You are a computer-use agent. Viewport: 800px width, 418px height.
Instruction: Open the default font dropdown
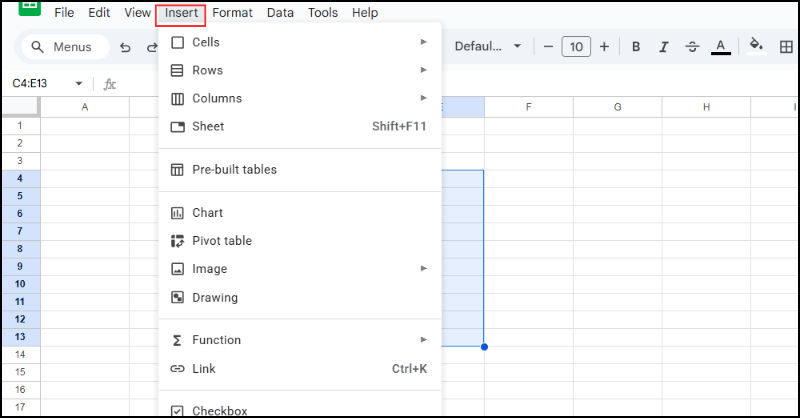tap(488, 47)
